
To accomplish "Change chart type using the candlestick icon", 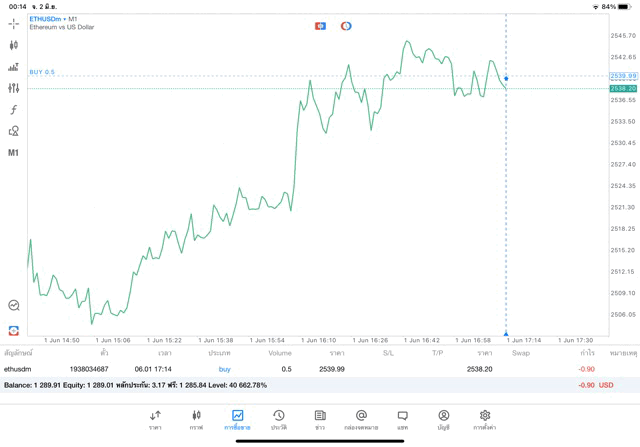I will 14,45.
